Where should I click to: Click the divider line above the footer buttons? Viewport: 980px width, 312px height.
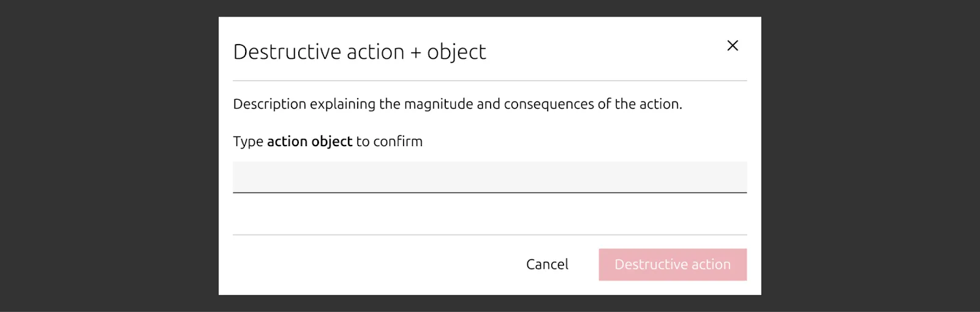[x=489, y=235]
